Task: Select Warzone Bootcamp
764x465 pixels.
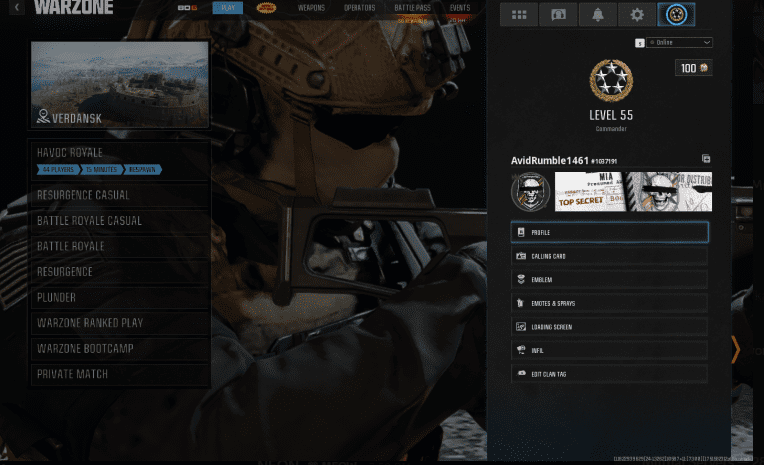Action: (x=120, y=349)
